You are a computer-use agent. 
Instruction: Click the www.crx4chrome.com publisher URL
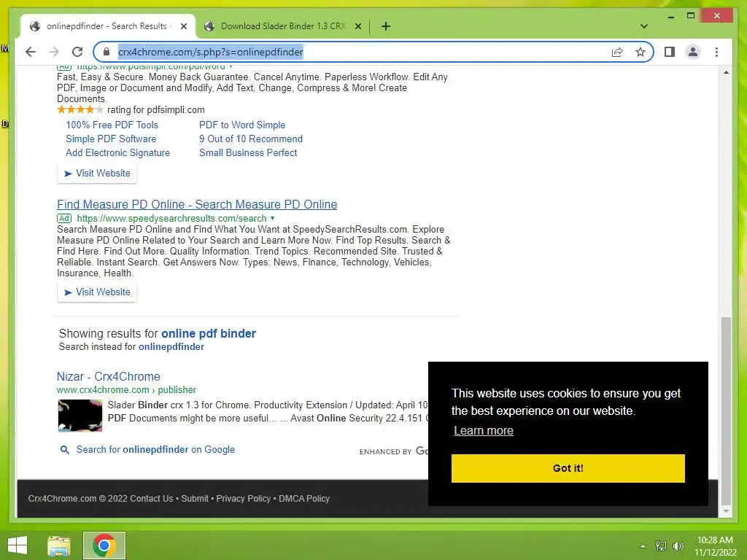[126, 389]
